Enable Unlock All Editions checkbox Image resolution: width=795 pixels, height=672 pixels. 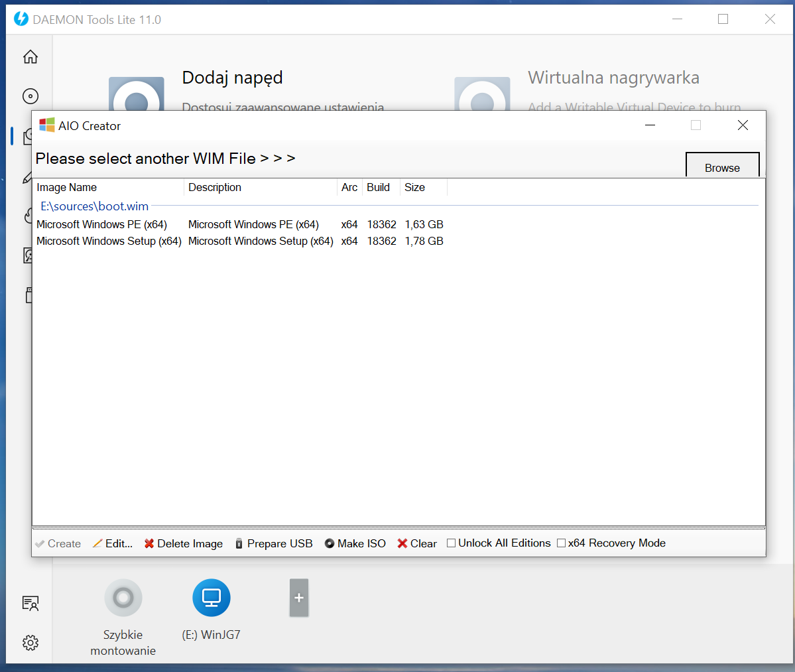pyautogui.click(x=451, y=543)
